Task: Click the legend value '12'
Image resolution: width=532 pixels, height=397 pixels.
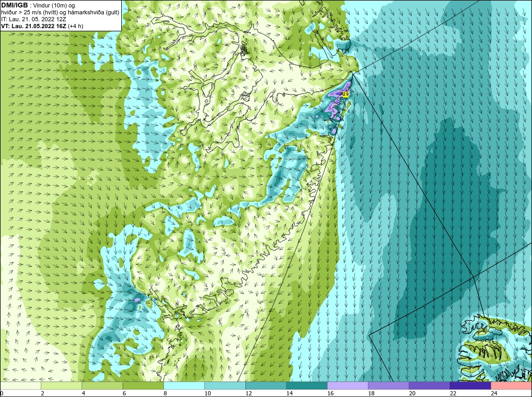Action: point(248,393)
